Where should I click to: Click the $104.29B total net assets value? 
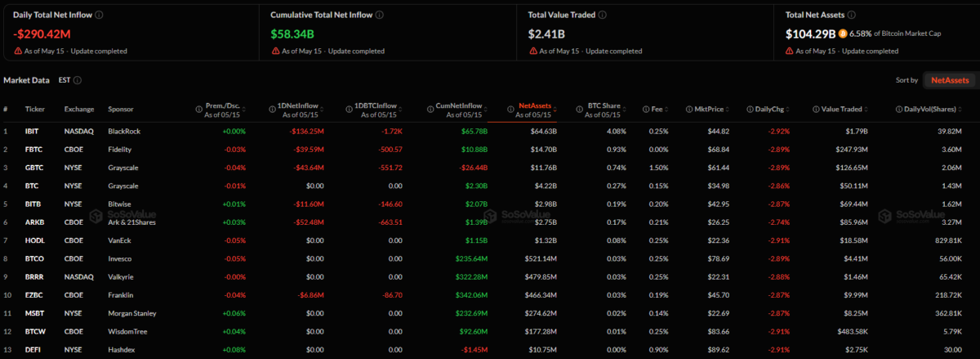[810, 34]
